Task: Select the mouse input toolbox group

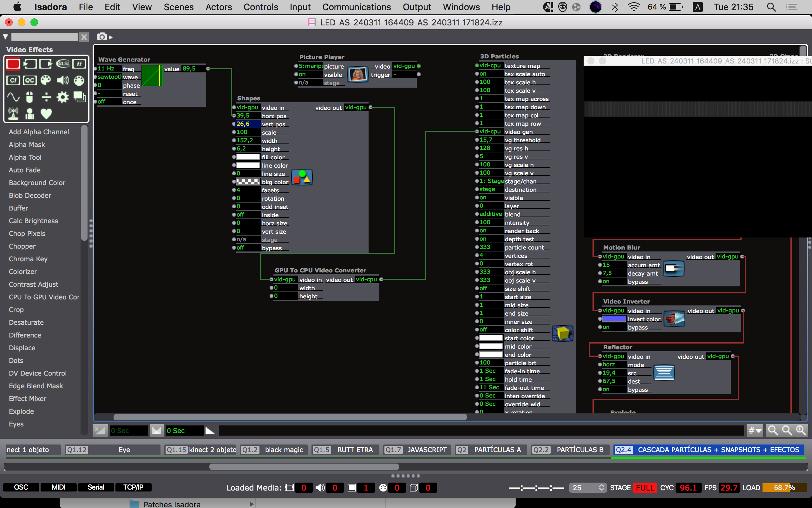Action: (30, 97)
